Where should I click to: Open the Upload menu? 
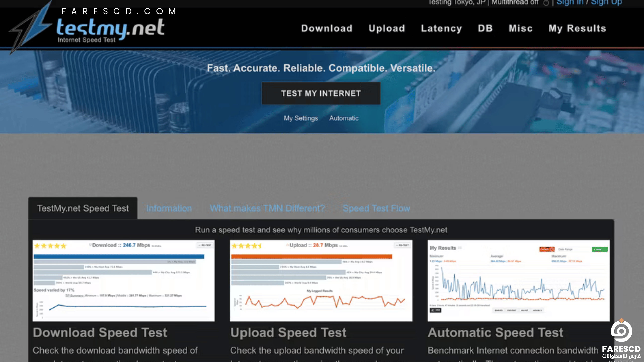(x=387, y=28)
